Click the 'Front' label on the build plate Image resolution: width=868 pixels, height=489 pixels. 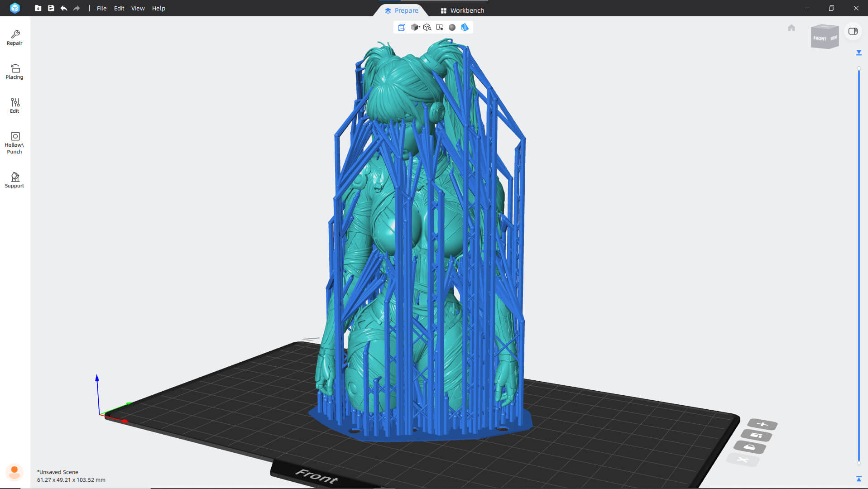[x=317, y=476]
